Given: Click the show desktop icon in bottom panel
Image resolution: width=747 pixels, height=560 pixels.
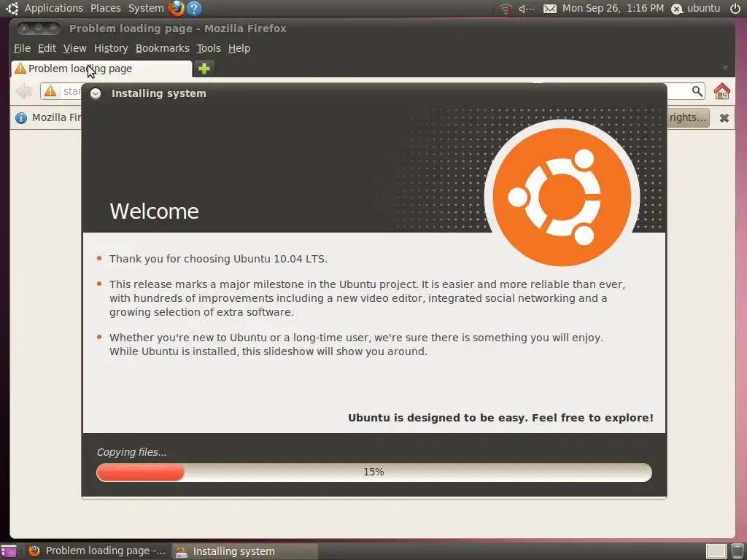Looking at the screenshot, I should click(x=8, y=551).
